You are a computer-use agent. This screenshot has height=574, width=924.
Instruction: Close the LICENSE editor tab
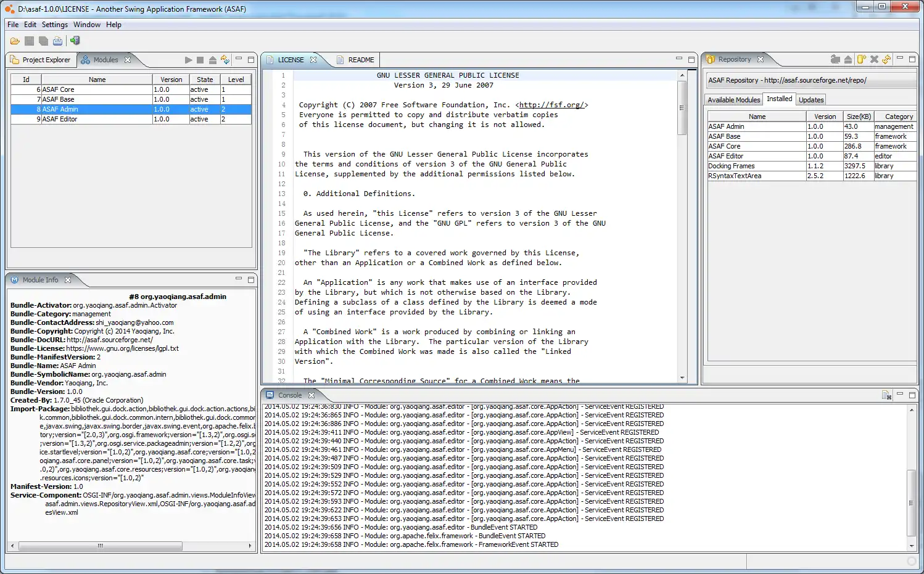point(313,60)
